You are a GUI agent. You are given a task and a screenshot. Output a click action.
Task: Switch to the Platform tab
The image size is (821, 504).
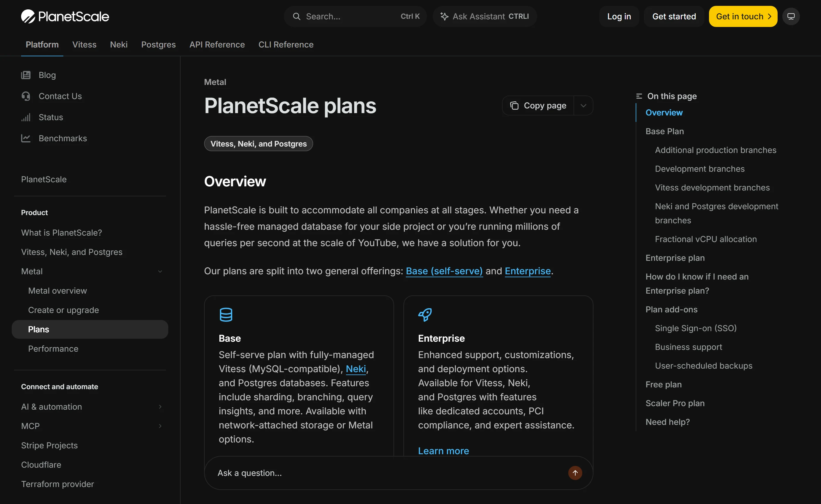(42, 45)
